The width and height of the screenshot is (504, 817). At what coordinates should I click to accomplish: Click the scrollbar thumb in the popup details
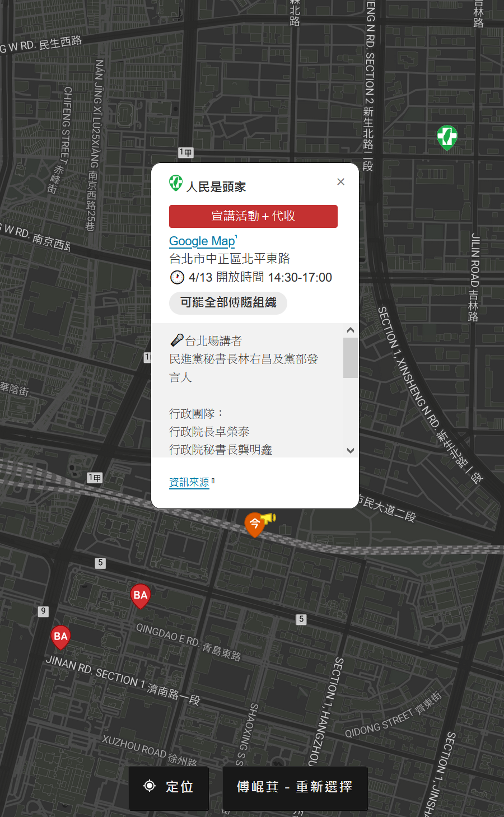[x=351, y=358]
